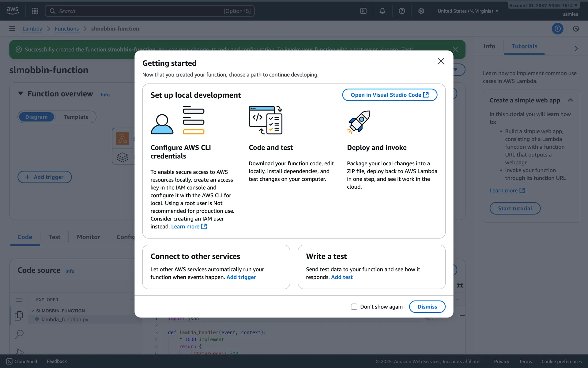Collapse the Function overview section

click(21, 94)
